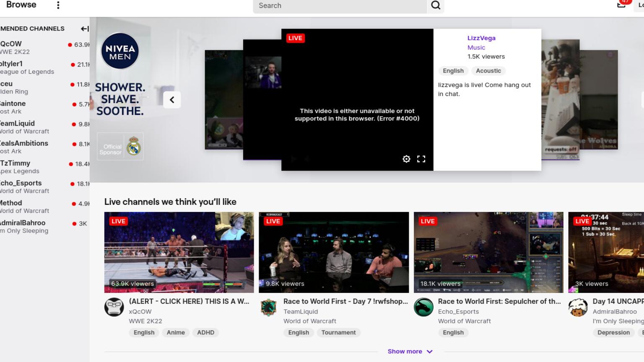
Task: Click into the Search field
Action: (x=340, y=6)
